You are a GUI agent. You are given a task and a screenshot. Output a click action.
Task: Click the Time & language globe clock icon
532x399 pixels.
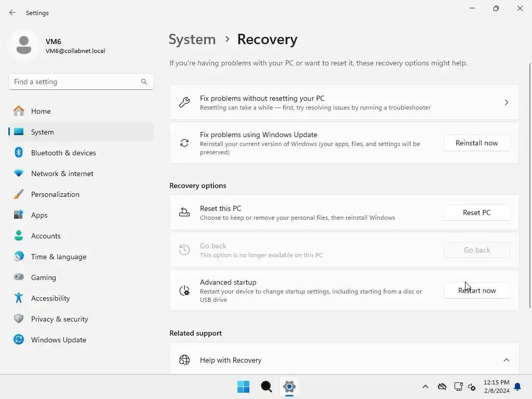click(x=19, y=256)
